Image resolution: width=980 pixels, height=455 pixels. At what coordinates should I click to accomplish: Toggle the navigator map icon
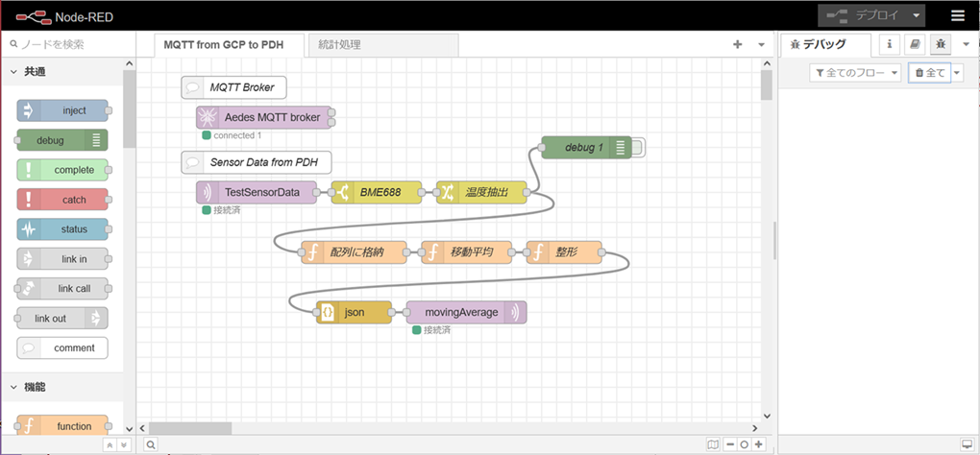coord(712,444)
